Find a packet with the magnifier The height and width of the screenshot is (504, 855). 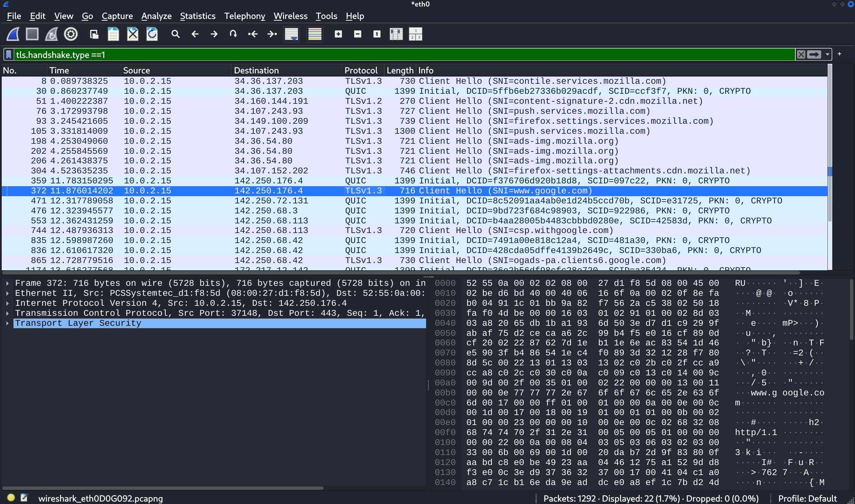tap(175, 34)
